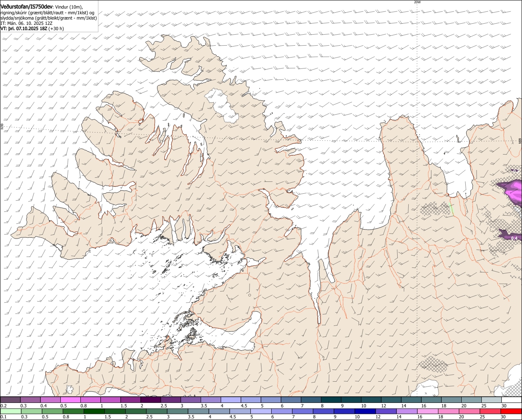Click the white glacier patch in the Westfjords
522x420 pixels.
[x=221, y=106]
